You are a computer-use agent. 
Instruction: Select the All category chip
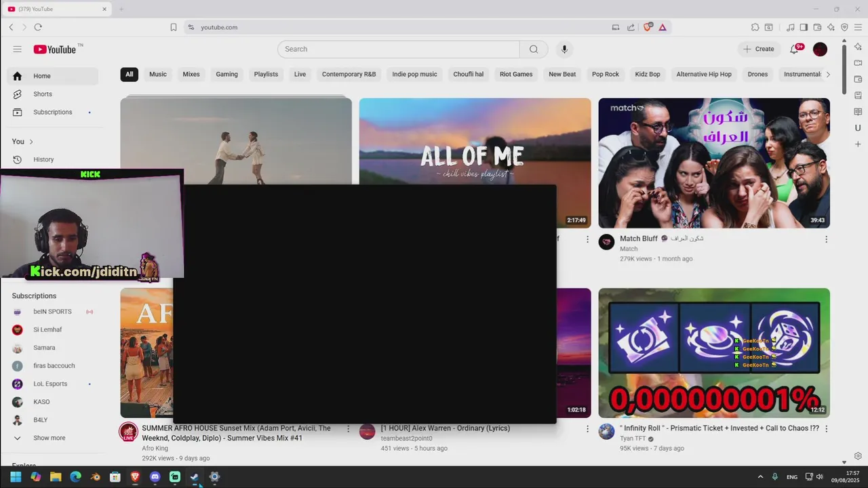click(129, 74)
